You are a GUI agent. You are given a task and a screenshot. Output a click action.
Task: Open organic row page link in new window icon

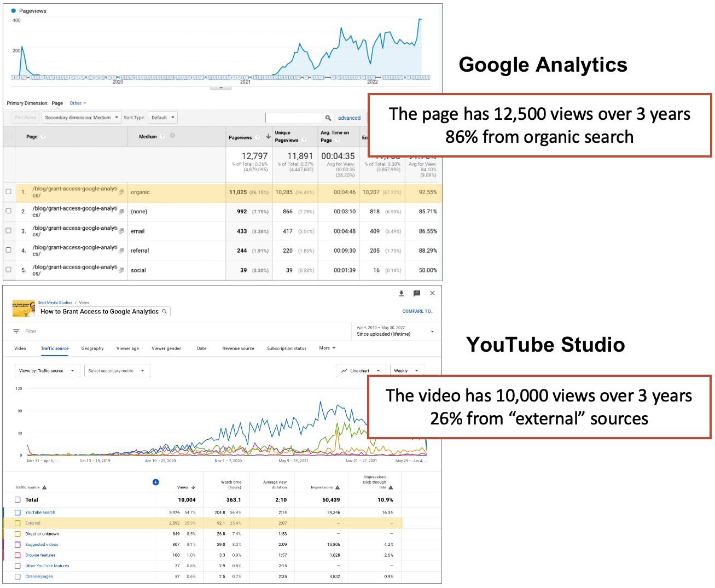121,192
